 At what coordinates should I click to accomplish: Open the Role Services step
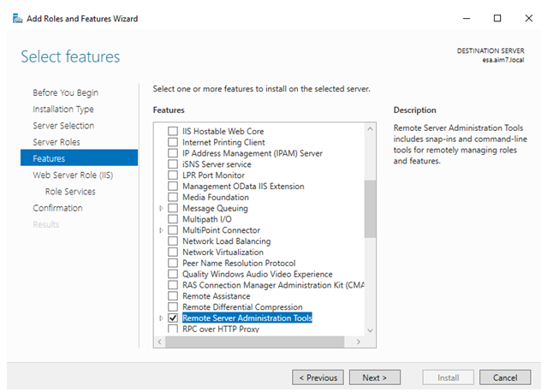click(x=70, y=192)
